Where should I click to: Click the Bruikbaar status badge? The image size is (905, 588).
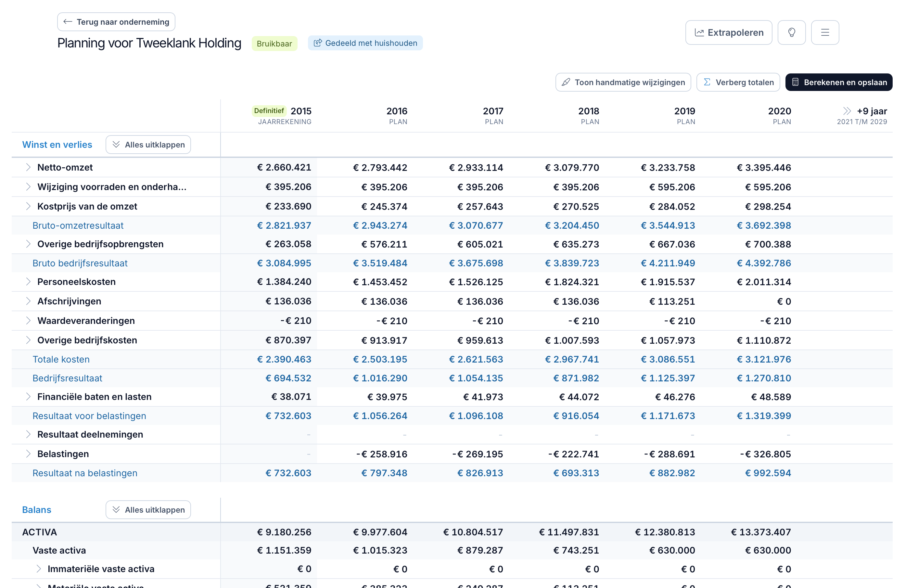[274, 43]
